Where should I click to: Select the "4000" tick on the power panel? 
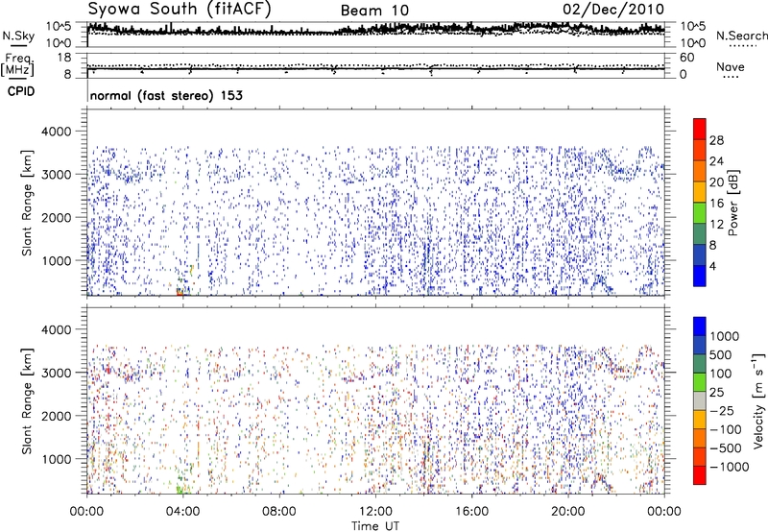(x=56, y=132)
